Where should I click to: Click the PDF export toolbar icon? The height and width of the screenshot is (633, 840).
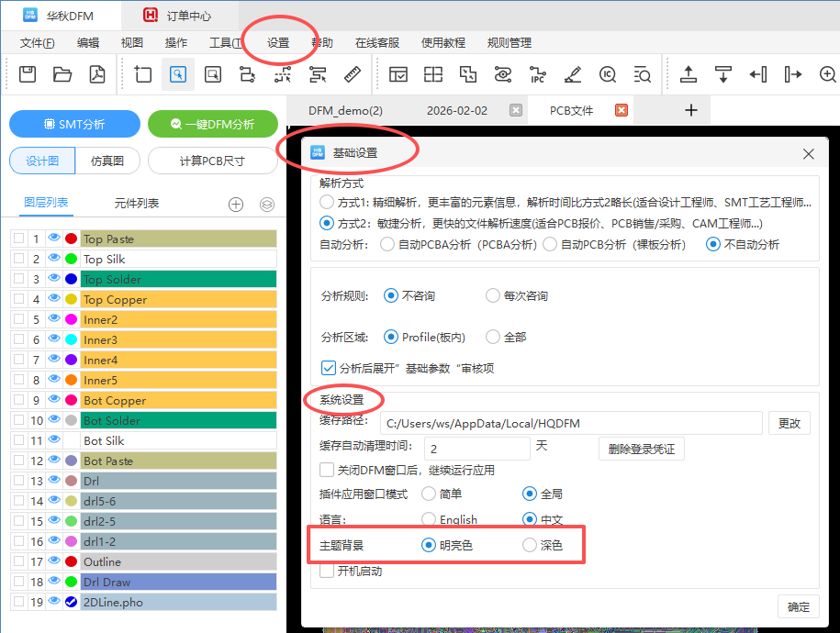(97, 74)
